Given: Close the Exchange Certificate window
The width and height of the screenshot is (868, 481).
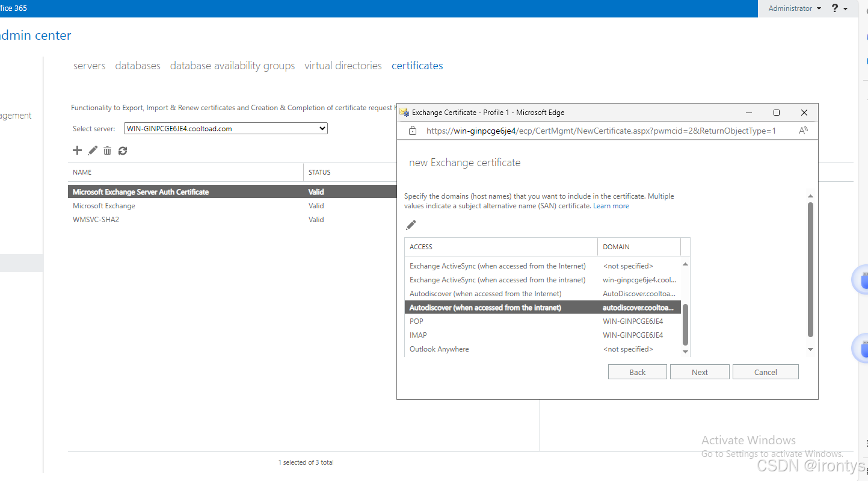Looking at the screenshot, I should click(804, 113).
